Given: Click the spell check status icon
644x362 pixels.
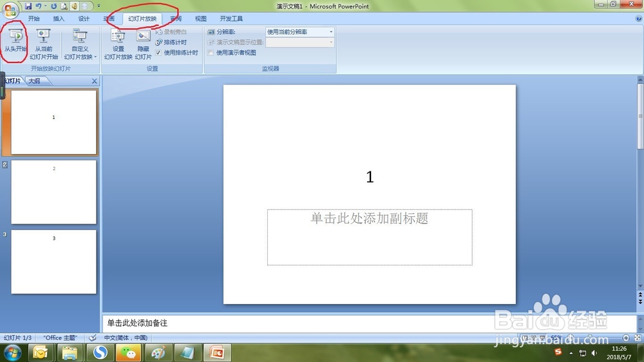Looking at the screenshot, I should point(92,338).
